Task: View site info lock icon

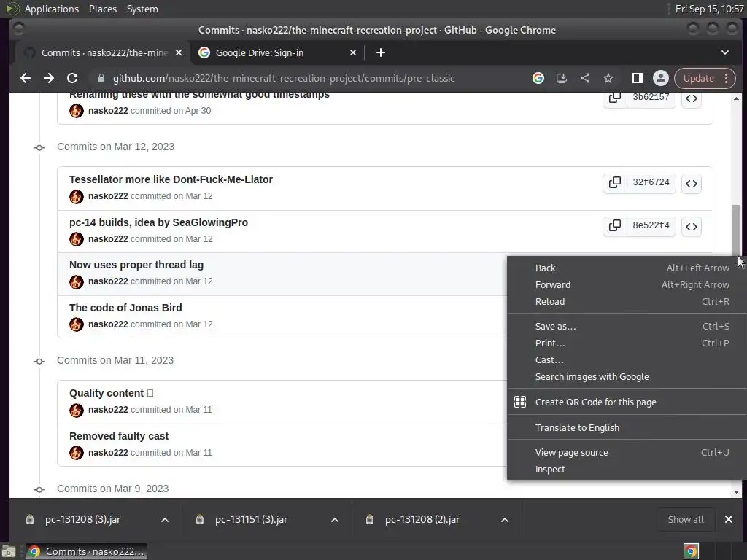Action: pyautogui.click(x=101, y=78)
